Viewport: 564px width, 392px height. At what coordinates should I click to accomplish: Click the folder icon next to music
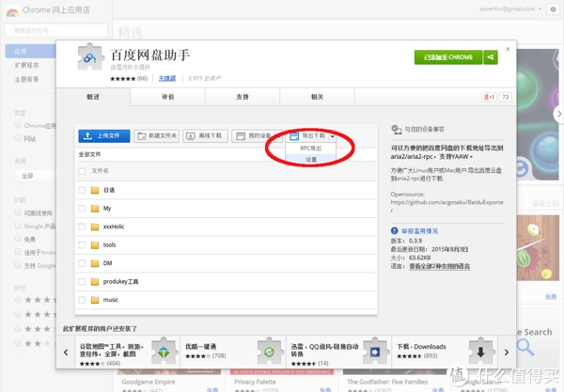95,300
